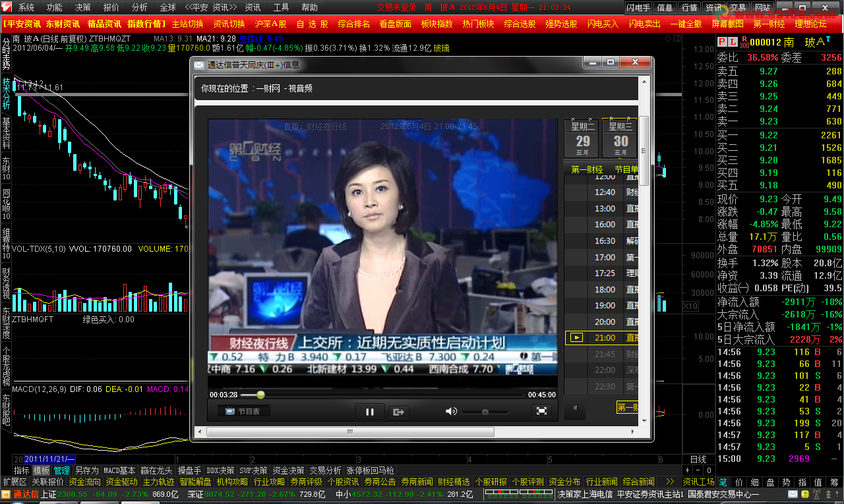844x504 pixels.
Task: Select DDX决策 template
Action: 221,470
